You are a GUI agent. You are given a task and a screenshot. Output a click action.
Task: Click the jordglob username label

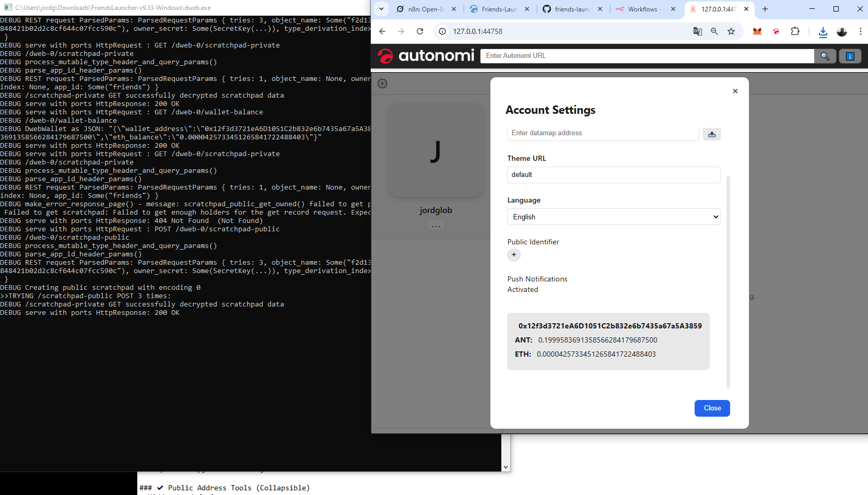tap(436, 210)
